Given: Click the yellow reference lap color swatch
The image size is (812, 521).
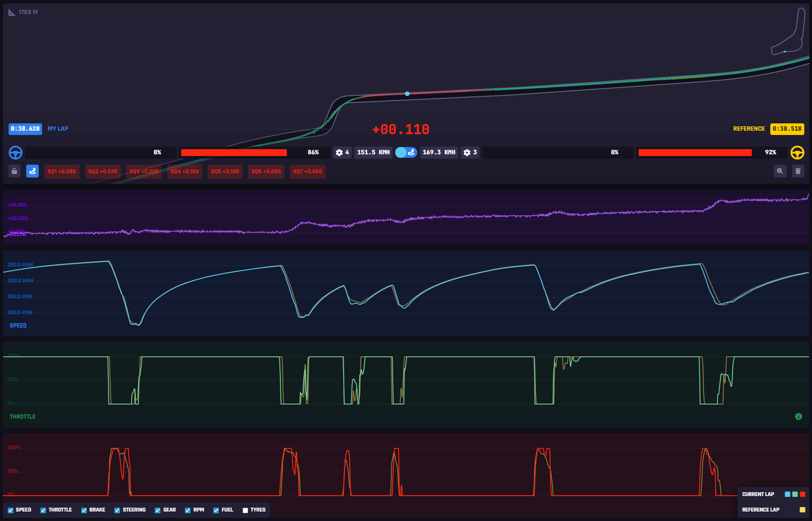Looking at the screenshot, I should pos(802,510).
